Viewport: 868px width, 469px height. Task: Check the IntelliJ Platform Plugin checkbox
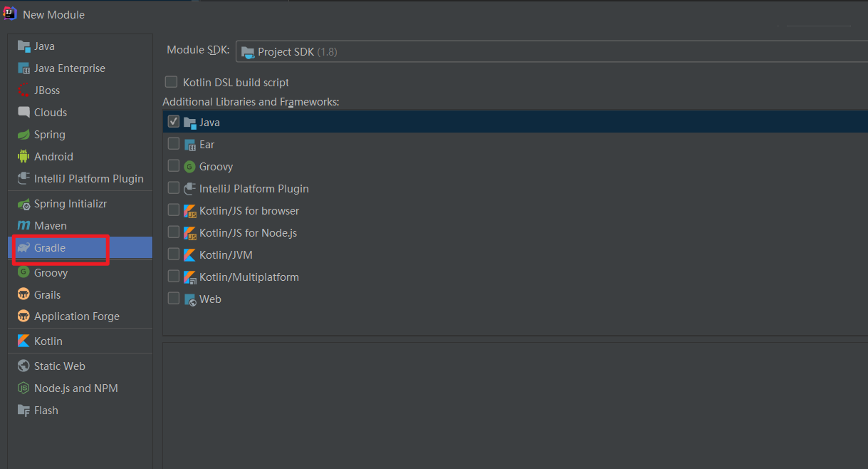[x=174, y=188]
